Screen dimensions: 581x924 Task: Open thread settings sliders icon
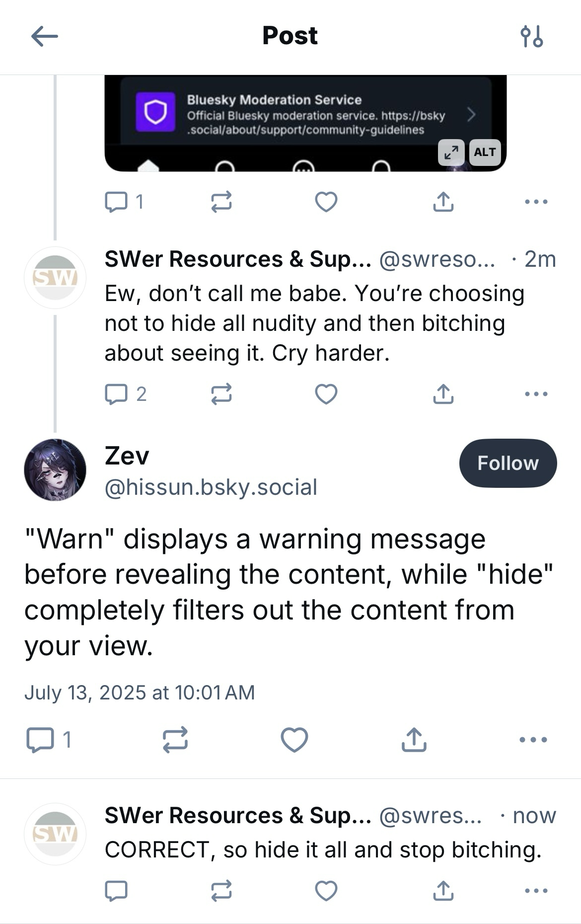coord(531,36)
